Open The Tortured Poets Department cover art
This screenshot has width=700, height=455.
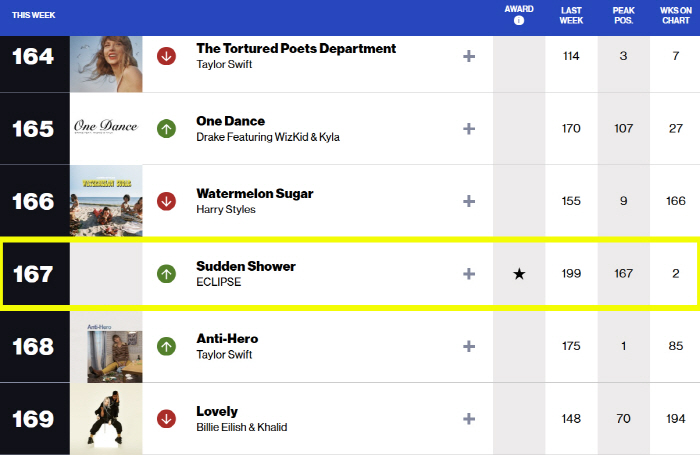coord(106,64)
